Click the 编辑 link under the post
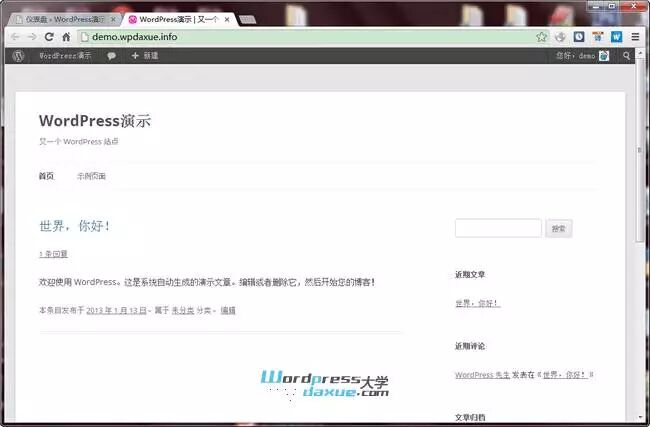Screen dimensions: 650x427 click(x=228, y=311)
